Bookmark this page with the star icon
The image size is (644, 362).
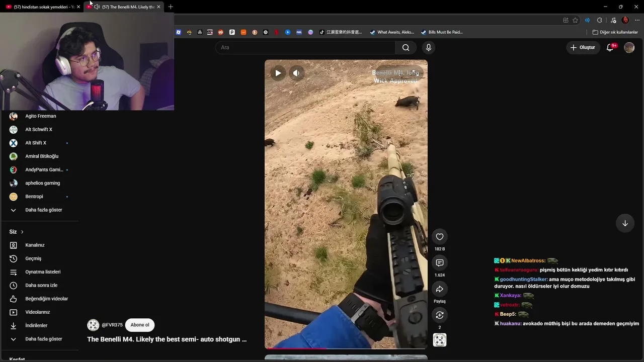(x=576, y=20)
